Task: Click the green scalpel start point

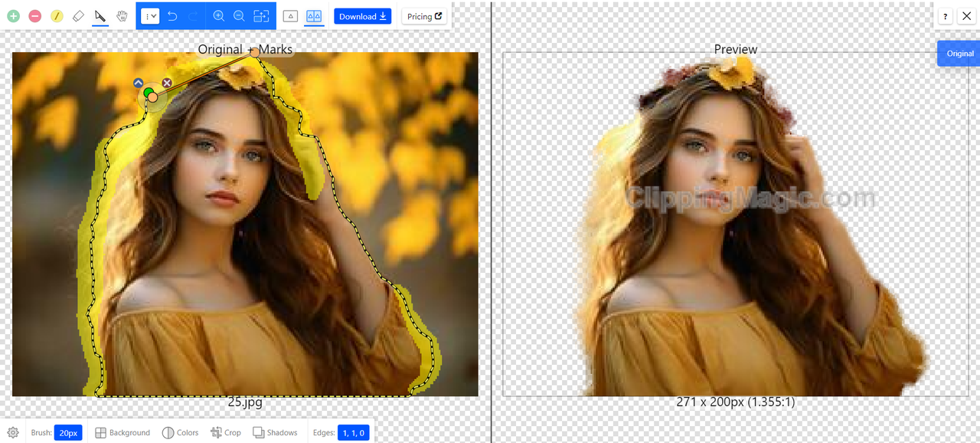Action: tap(148, 94)
